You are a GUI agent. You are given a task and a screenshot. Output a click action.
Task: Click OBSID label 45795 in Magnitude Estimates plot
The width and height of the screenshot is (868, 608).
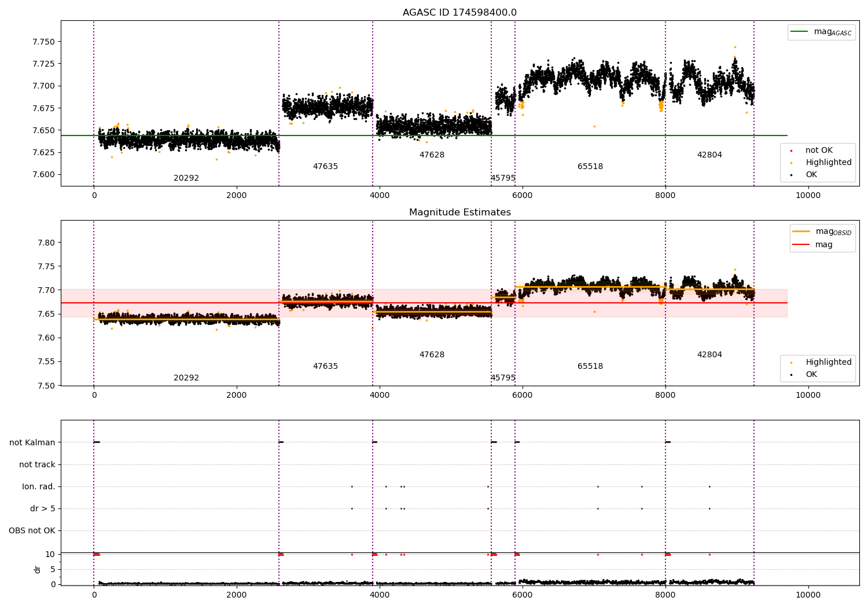tap(503, 378)
